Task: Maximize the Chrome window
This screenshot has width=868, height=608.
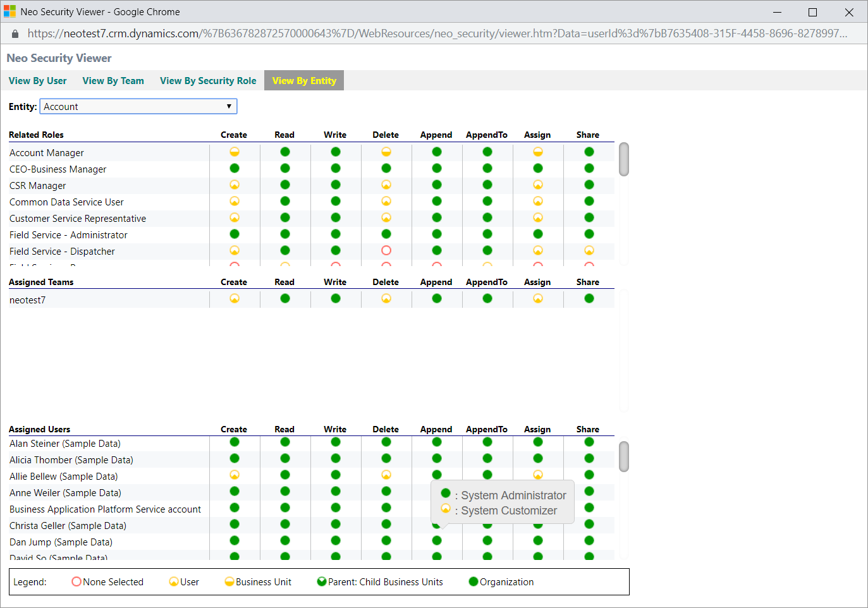Action: coord(812,12)
